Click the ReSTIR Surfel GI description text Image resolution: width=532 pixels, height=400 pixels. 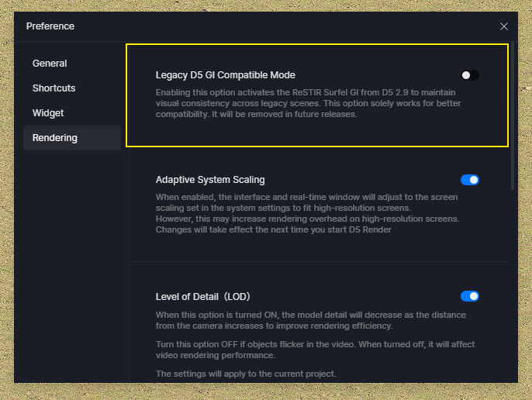[308, 103]
